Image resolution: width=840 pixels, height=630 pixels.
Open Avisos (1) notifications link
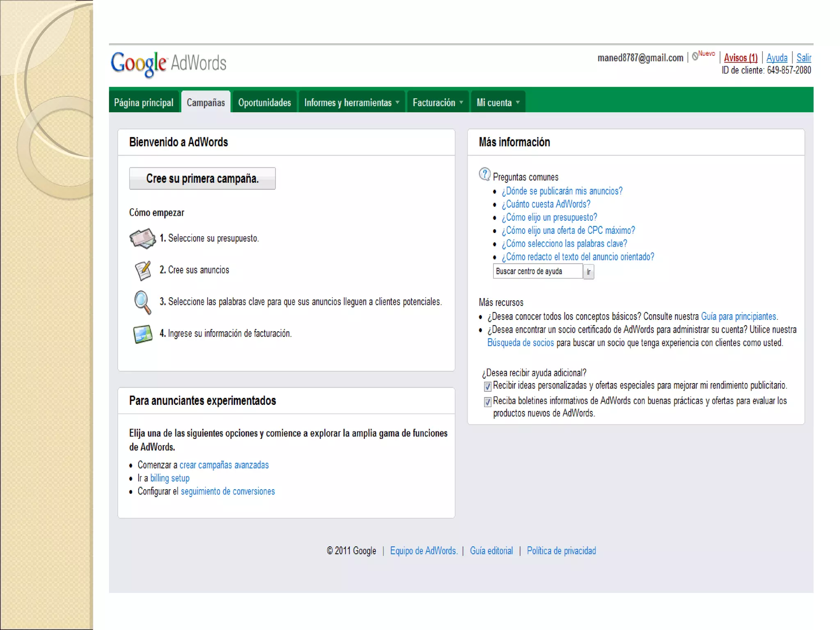pyautogui.click(x=740, y=58)
